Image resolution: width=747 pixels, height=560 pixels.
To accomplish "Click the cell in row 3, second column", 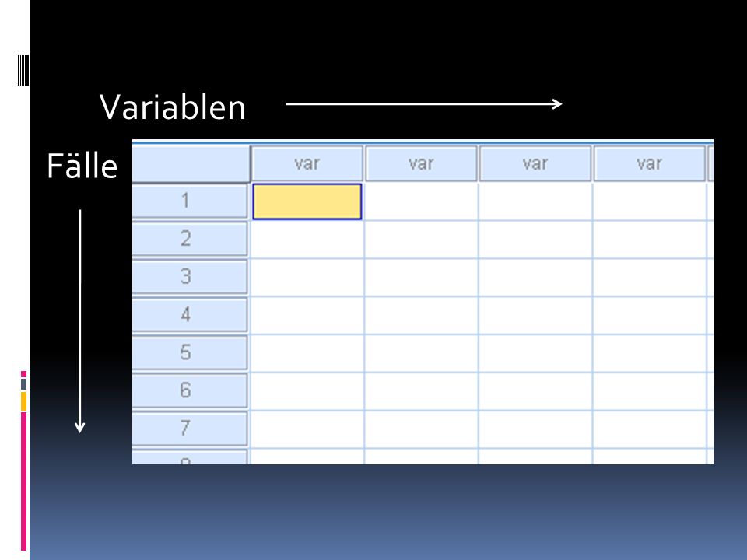I will pos(421,277).
